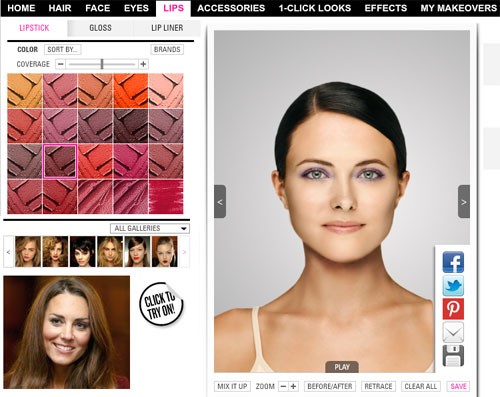Toggle the Before/After view

coord(330,386)
